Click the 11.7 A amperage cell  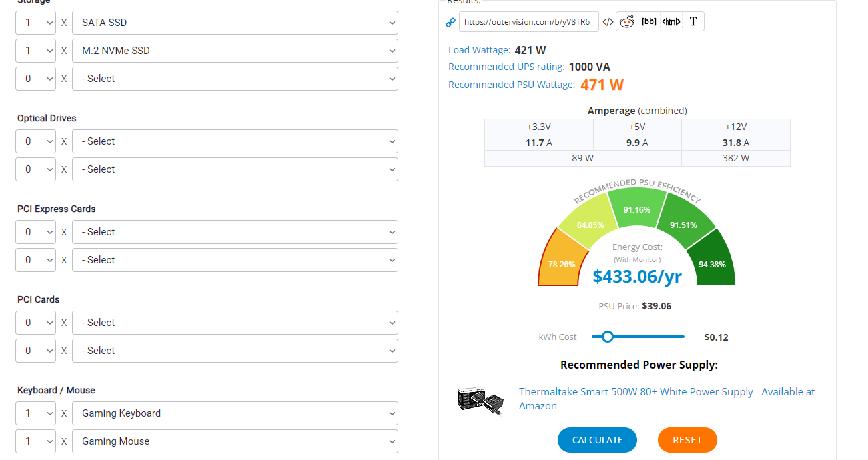tap(539, 143)
